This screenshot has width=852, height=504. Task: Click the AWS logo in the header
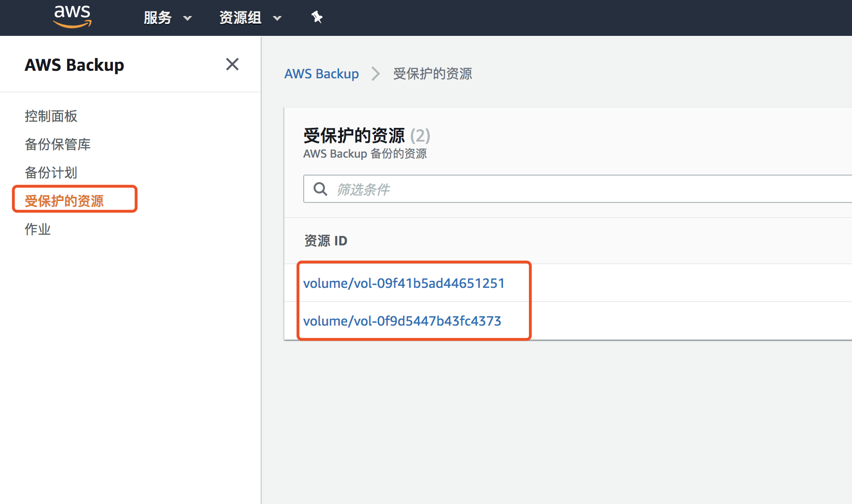(72, 17)
